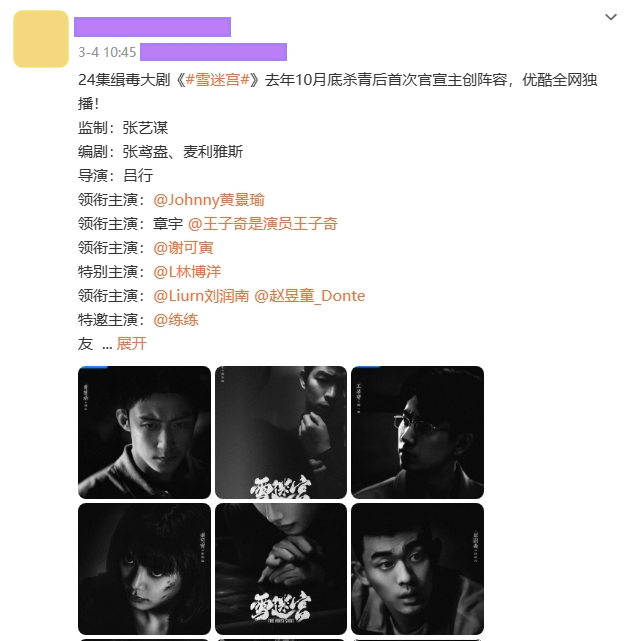View first poster of frowning man
628x641 pixels.
(144, 432)
